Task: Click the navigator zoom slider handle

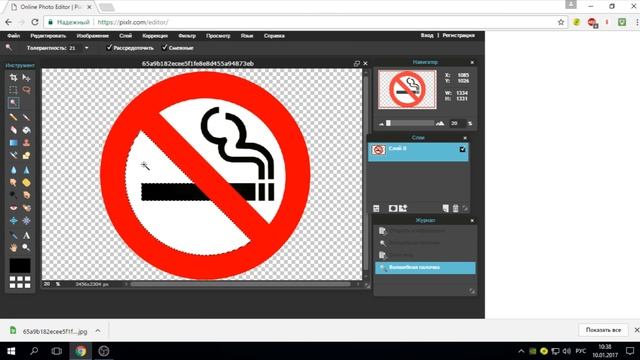Action: pyautogui.click(x=389, y=123)
